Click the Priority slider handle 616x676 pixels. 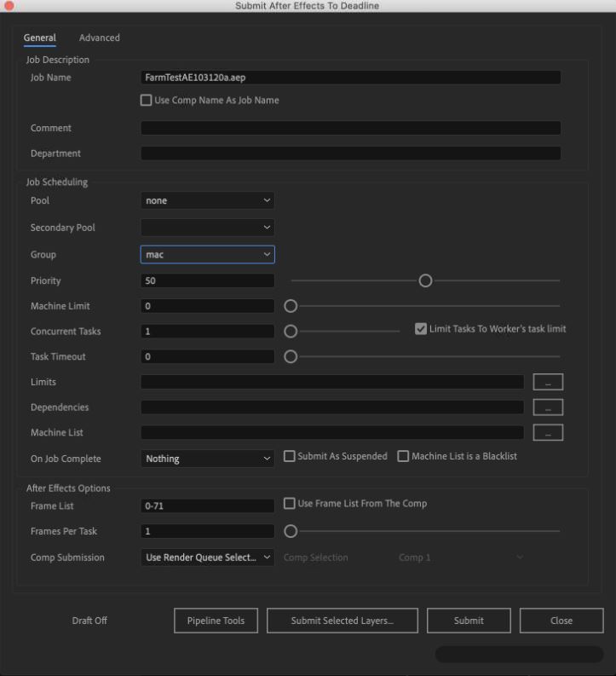click(425, 280)
